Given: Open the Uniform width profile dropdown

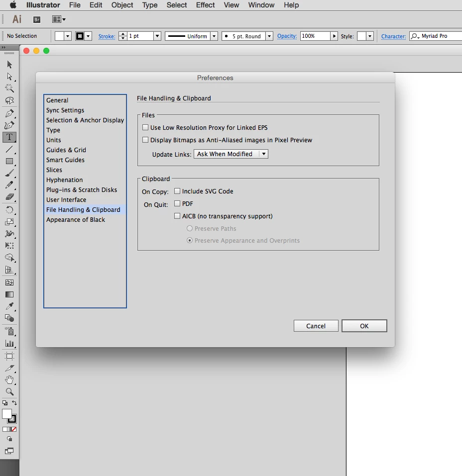Looking at the screenshot, I should tap(214, 36).
